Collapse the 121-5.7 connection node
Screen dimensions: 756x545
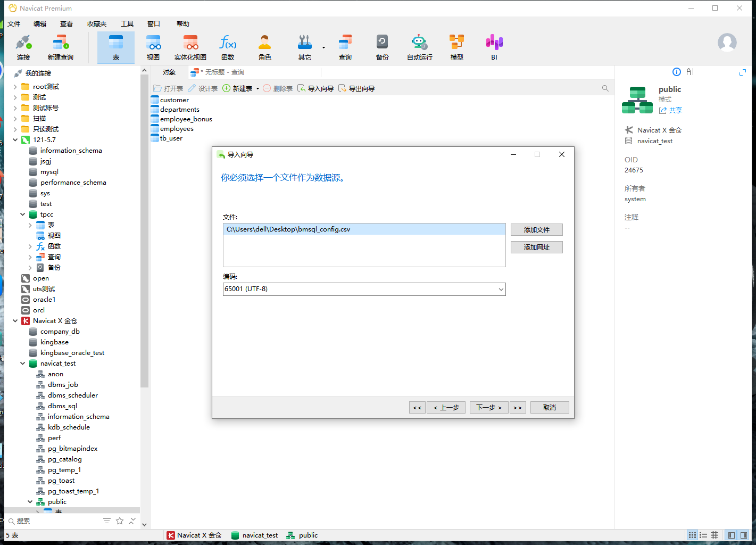click(x=15, y=140)
